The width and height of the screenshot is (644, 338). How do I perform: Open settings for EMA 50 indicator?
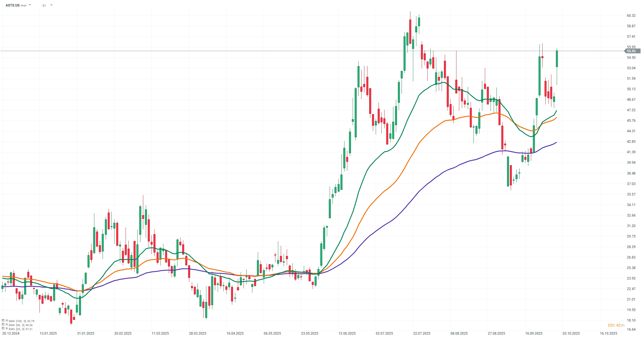tap(3, 325)
